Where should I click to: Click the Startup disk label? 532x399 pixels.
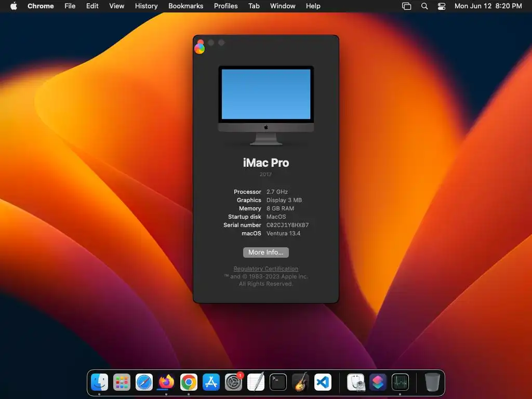[x=245, y=217]
